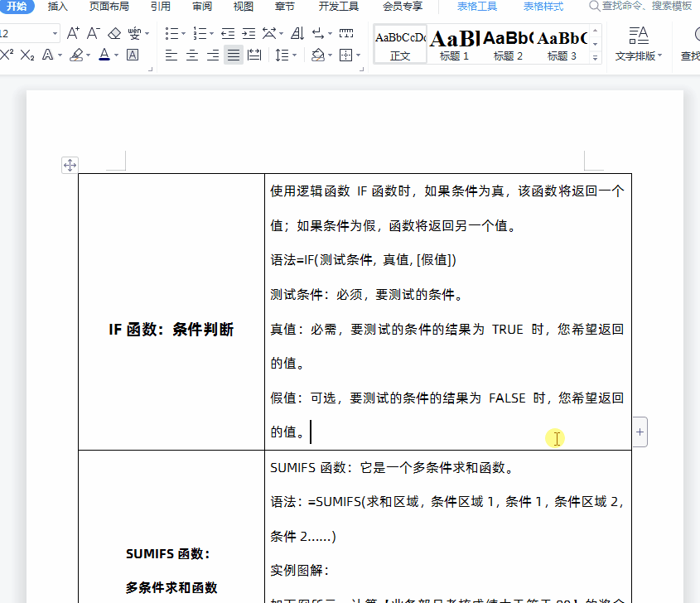Open the font size dropdown
The height and width of the screenshot is (603, 700).
55,33
